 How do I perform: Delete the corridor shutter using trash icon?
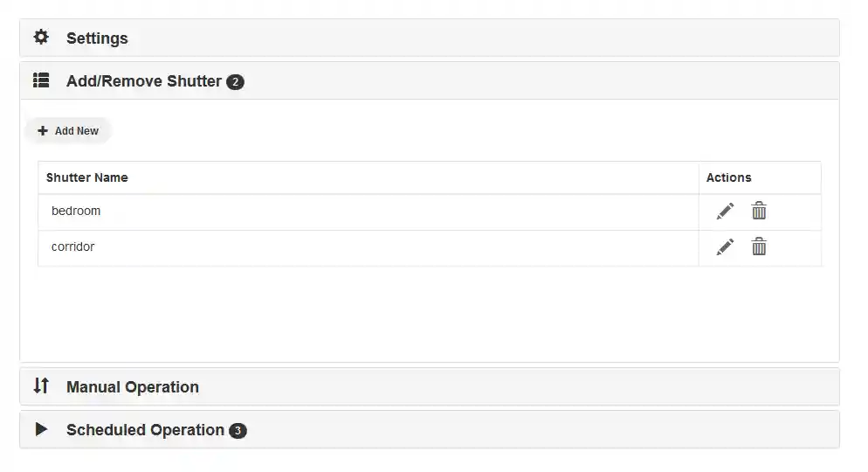point(760,246)
